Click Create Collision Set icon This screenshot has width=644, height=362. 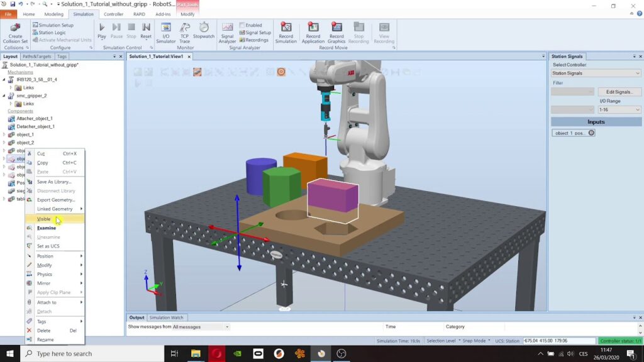(15, 28)
